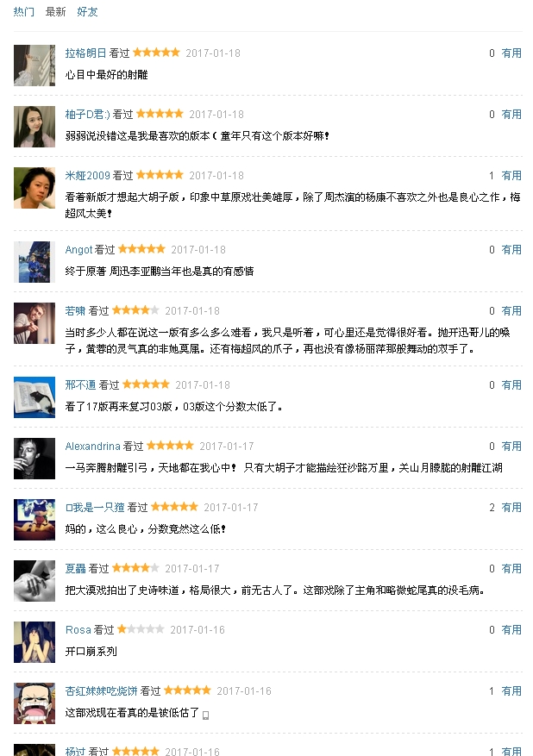Switch to the 热门 tab
The width and height of the screenshot is (533, 756).
click(24, 12)
